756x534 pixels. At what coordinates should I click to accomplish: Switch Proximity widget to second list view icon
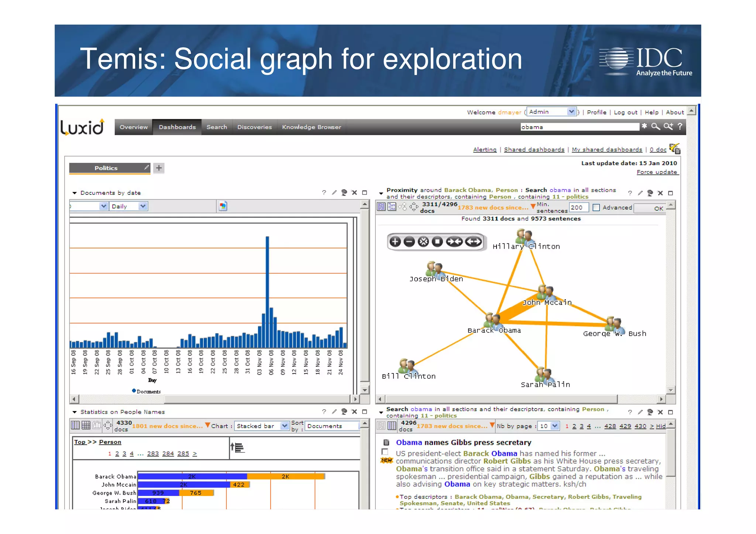(x=392, y=207)
